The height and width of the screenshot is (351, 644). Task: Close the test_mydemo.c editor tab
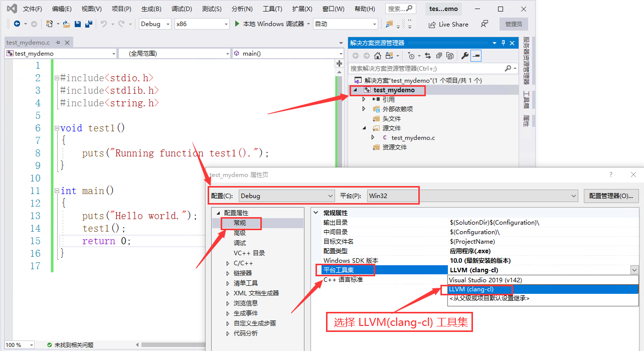pos(67,43)
